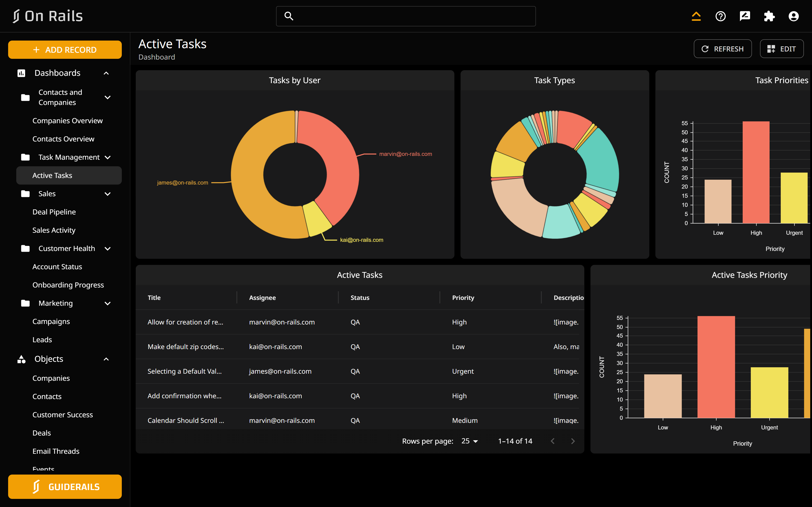The image size is (812, 507).
Task: Open the help question mark icon
Action: click(720, 16)
